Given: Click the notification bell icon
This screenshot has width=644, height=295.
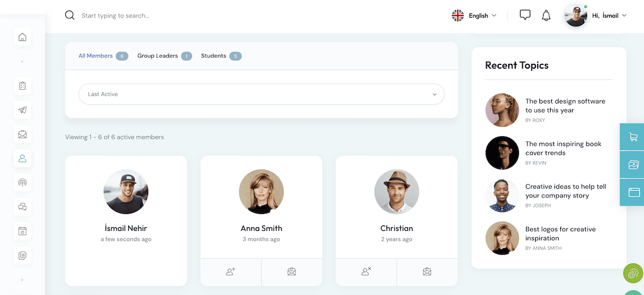Looking at the screenshot, I should click(x=546, y=16).
